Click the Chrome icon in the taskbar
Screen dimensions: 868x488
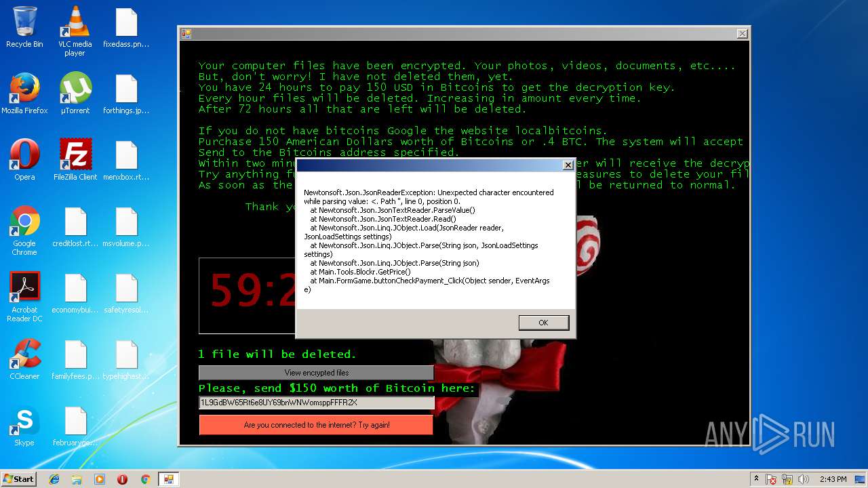(145, 479)
